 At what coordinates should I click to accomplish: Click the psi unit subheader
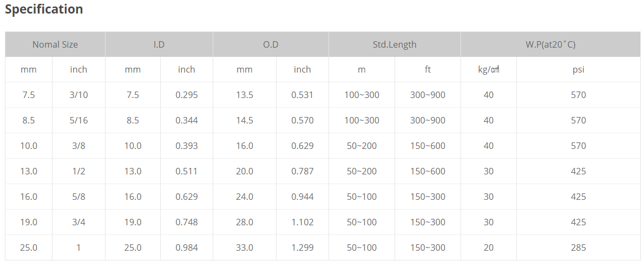579,69
